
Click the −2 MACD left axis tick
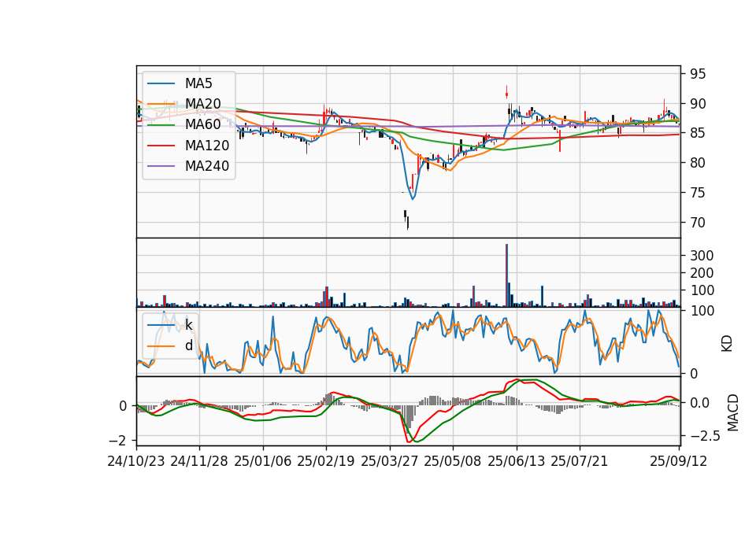pyautogui.click(x=117, y=441)
